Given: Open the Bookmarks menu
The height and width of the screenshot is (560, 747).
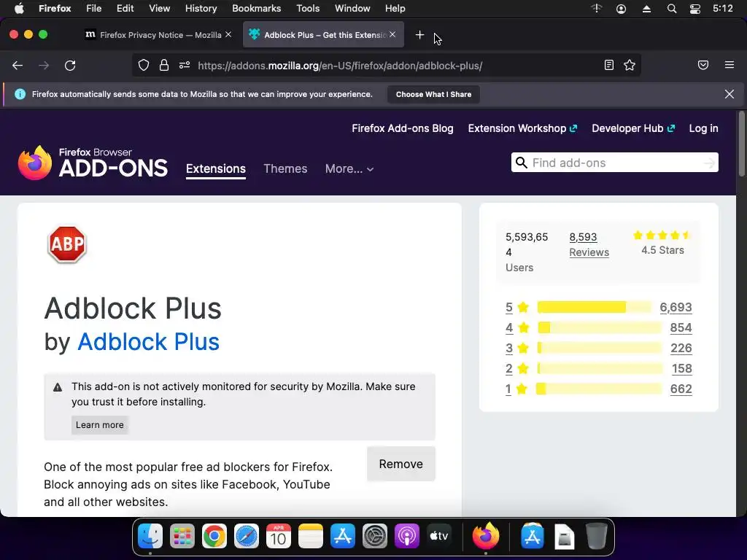Looking at the screenshot, I should pos(256,9).
